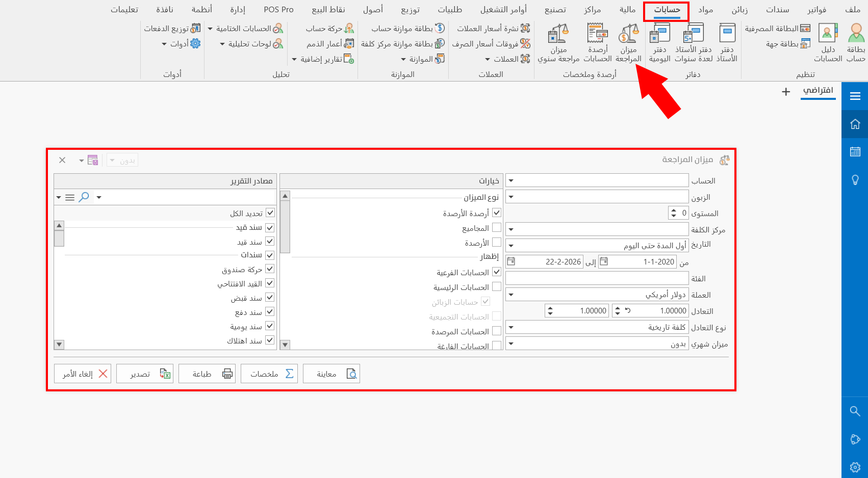Expand the الحساب dropdown
Viewport: 868px width, 478px height.
511,180
